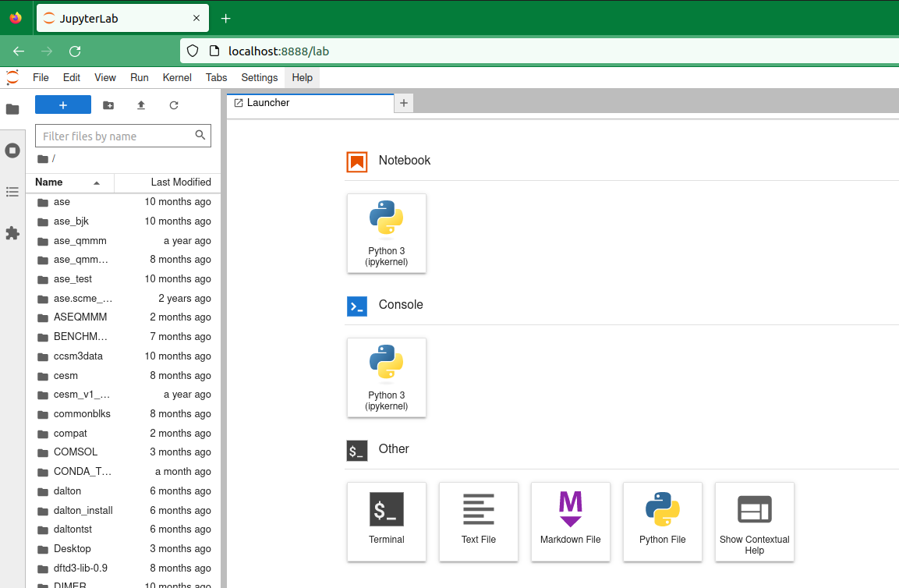
Task: Open the extension manager sidebar
Action: 12,233
